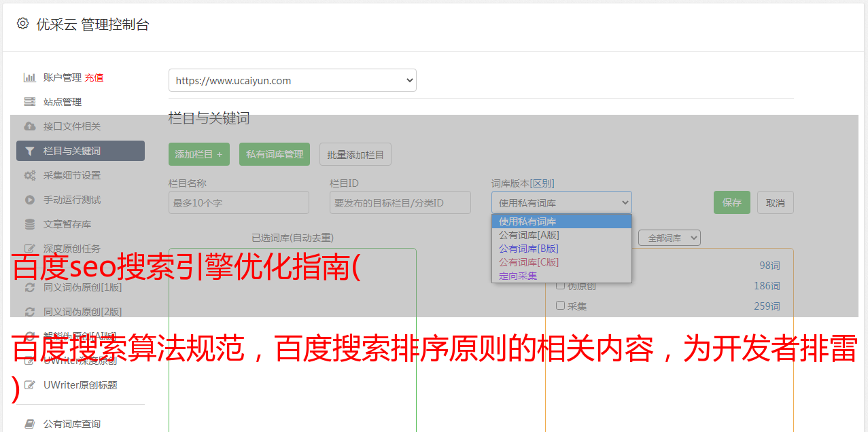868x432 pixels.
Task: Click the database icon for 文章暂存库
Action: pyautogui.click(x=30, y=224)
